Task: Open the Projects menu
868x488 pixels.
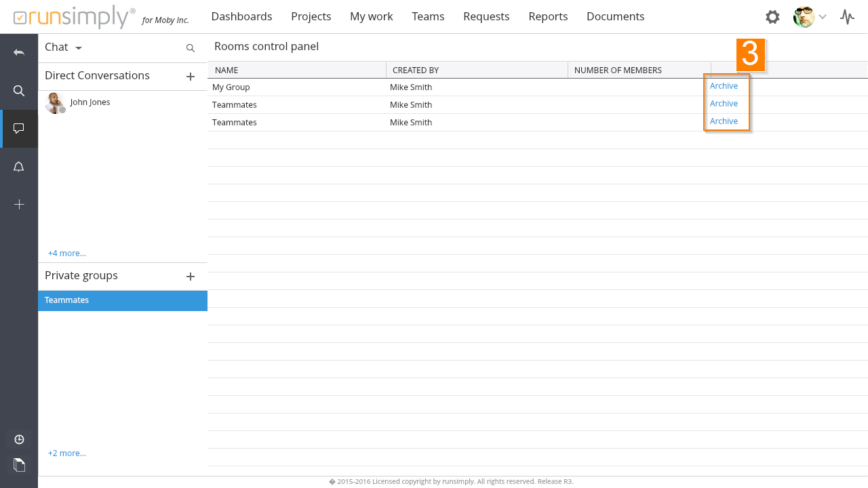Action: (x=311, y=16)
